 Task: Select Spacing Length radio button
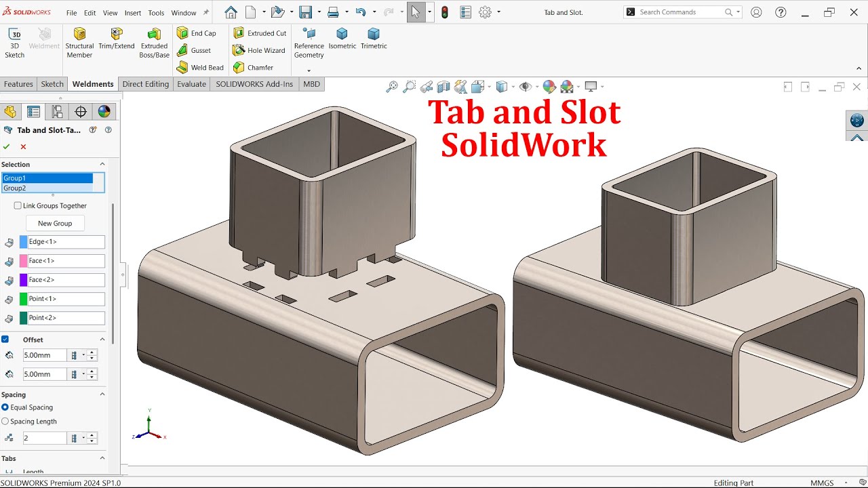coord(5,421)
